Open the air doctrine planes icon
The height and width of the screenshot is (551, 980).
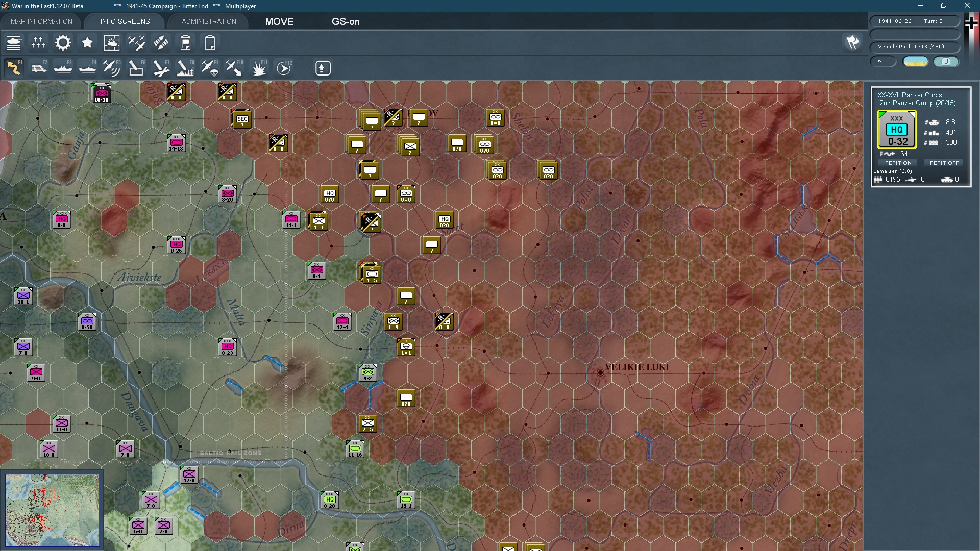pos(136,43)
